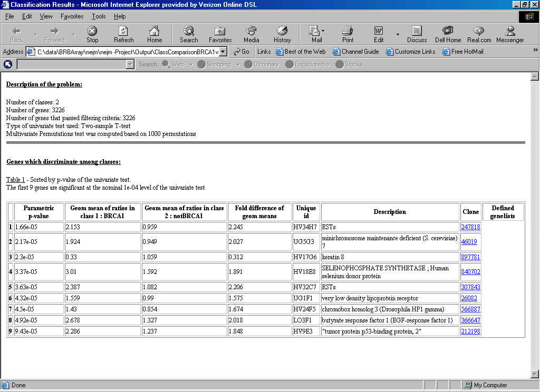
Task: Expand the address bar dropdown arrow
Action: click(x=223, y=52)
